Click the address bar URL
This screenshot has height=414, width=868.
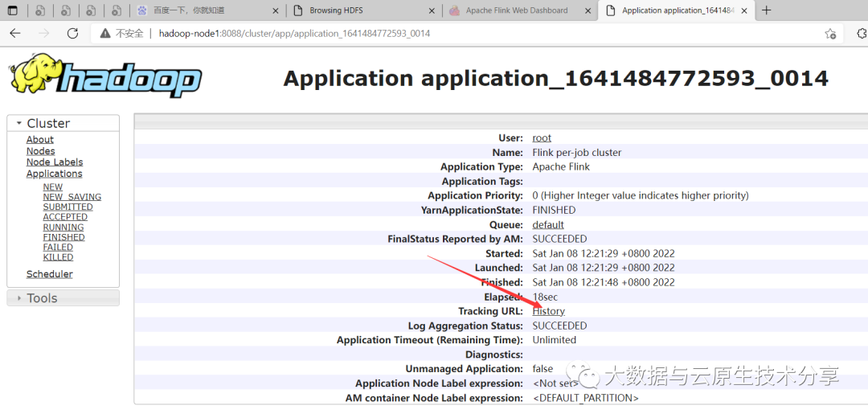coord(294,34)
